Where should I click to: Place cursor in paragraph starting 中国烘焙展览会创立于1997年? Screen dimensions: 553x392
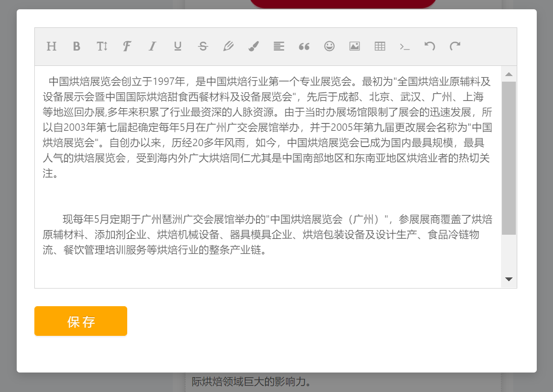click(268, 127)
